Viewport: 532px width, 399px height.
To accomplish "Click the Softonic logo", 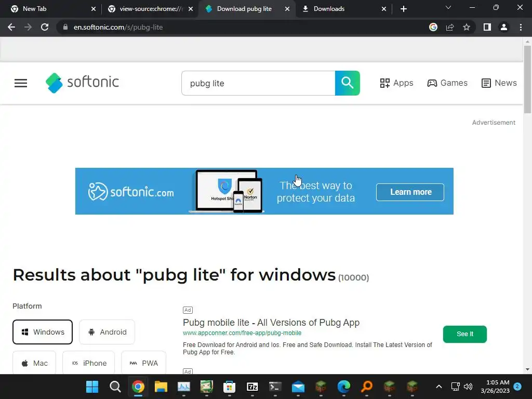I will [83, 83].
